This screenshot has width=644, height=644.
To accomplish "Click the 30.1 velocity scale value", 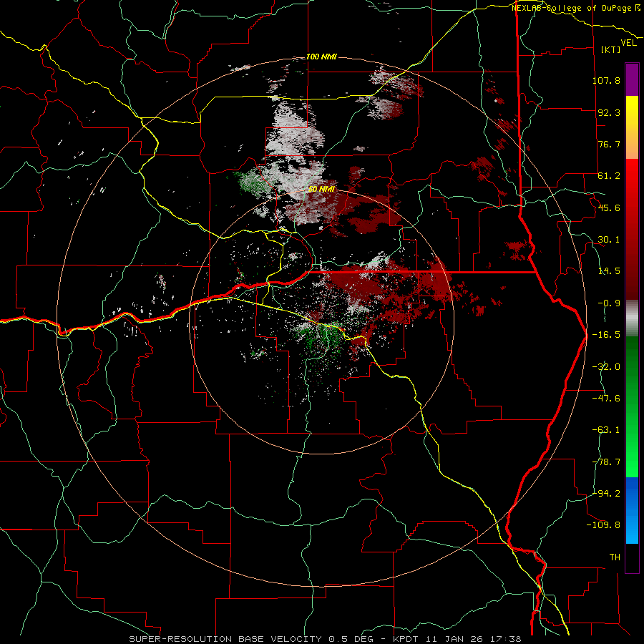I will (609, 240).
